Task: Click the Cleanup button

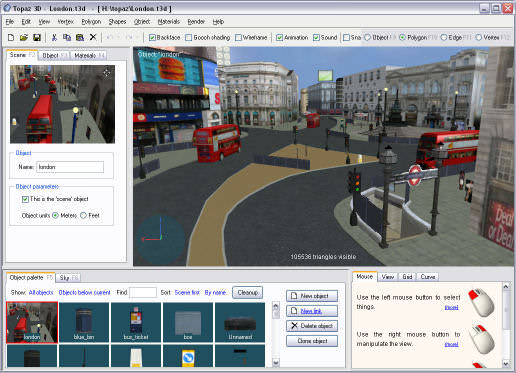Action: tap(248, 292)
